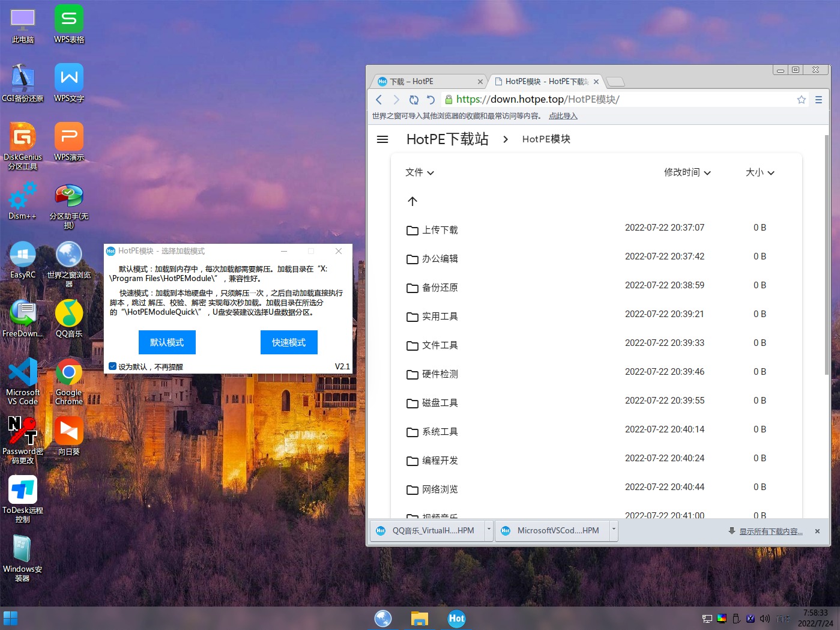Image resolution: width=840 pixels, height=630 pixels.
Task: Open the browser main menu icon
Action: [818, 100]
